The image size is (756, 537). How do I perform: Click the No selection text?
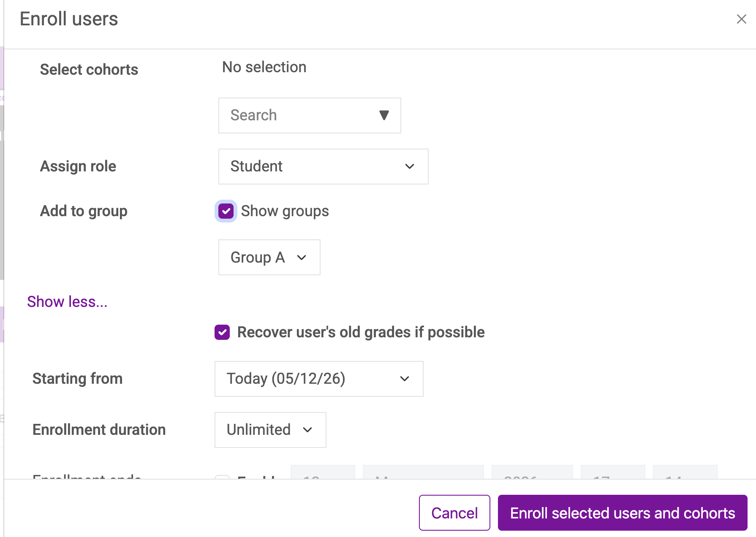(264, 67)
